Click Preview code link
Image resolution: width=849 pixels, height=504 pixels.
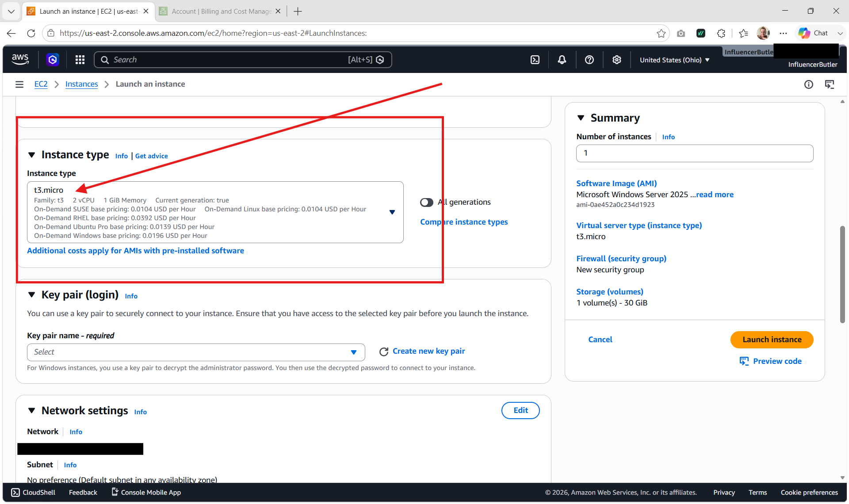(771, 361)
